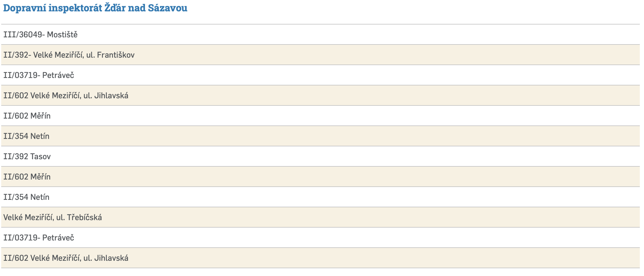644x276 pixels.
Task: Click the word Sázavou in the heading
Action: [167, 8]
